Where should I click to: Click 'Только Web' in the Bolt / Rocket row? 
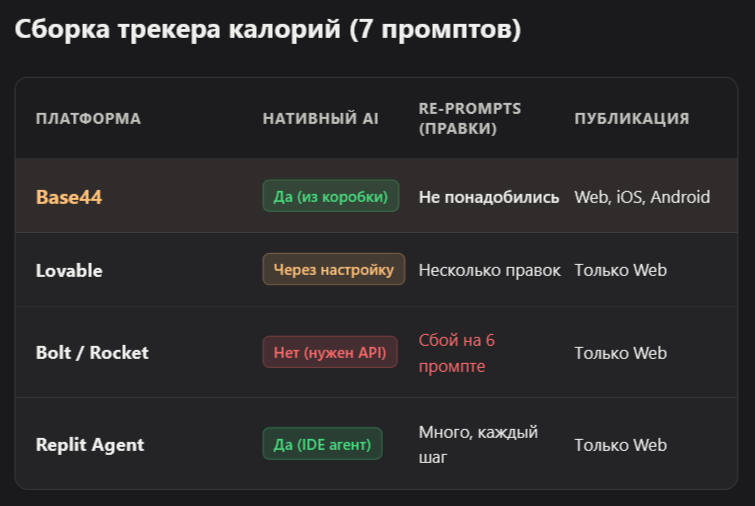[621, 353]
